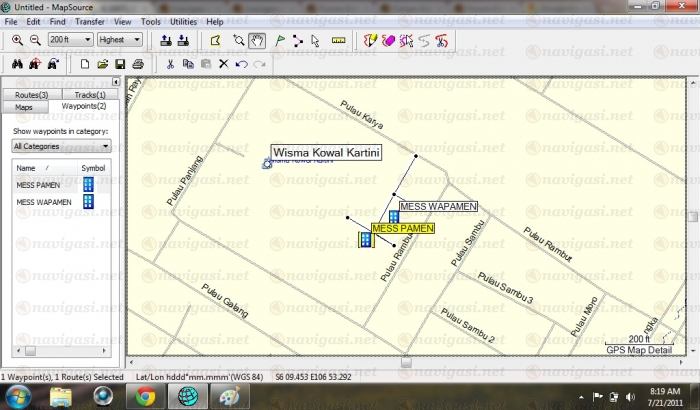The height and width of the screenshot is (410, 700).
Task: Expand the All Categories dropdown
Action: [x=61, y=146]
